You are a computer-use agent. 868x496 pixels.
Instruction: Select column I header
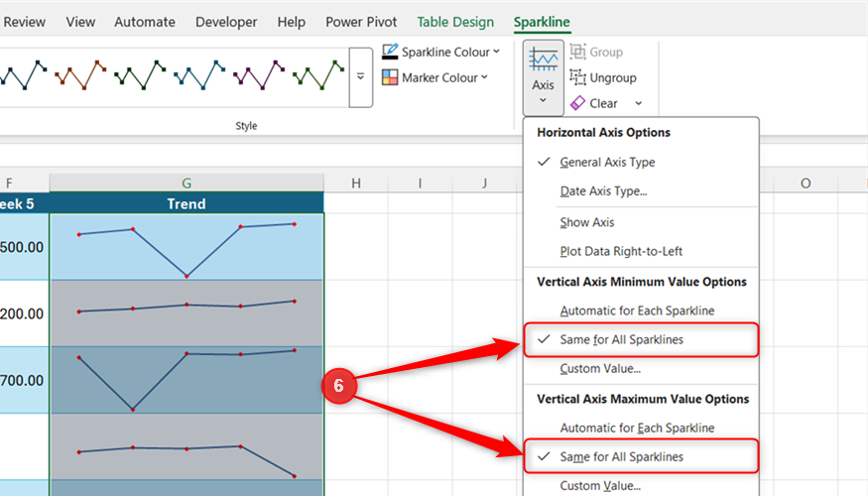coord(420,183)
